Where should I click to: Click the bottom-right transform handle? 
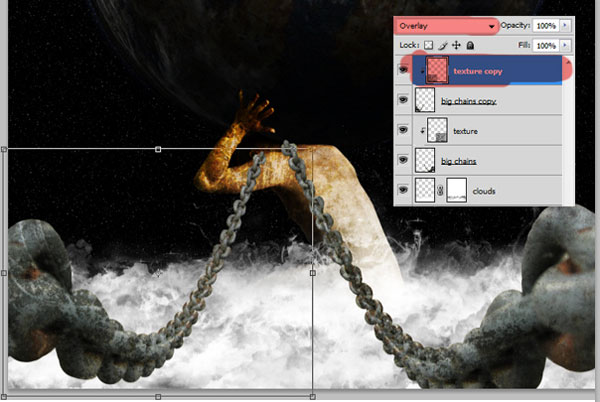(x=313, y=397)
